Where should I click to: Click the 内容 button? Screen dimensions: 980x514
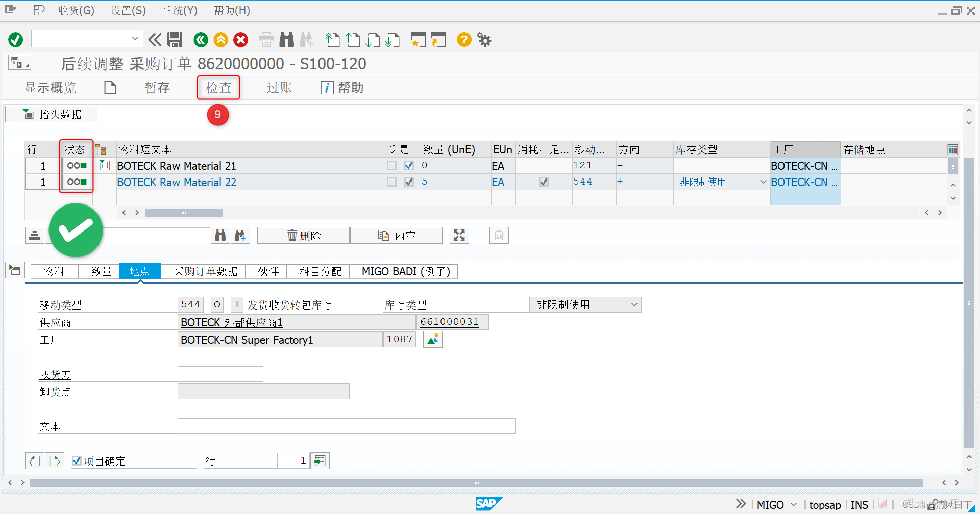coord(397,235)
